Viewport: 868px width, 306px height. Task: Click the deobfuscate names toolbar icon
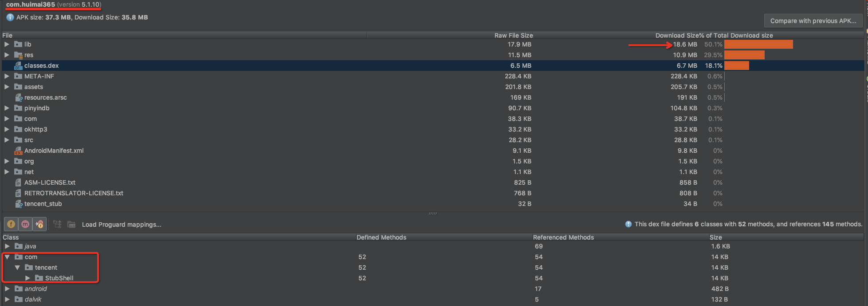[x=71, y=224]
